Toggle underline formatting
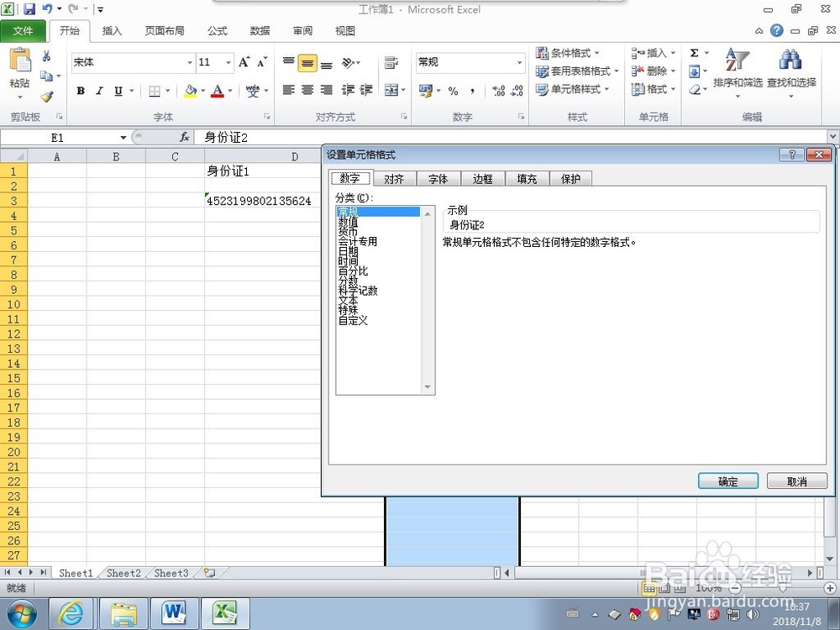The height and width of the screenshot is (630, 840). click(118, 91)
